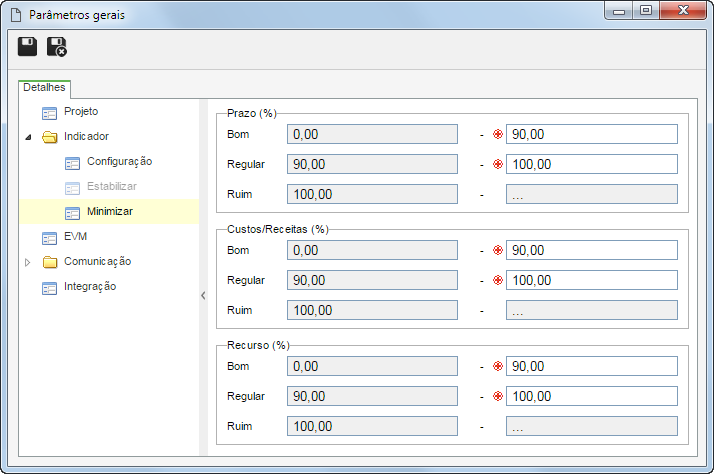714x474 pixels.
Task: Close the Parâmetros gerais window
Action: (x=683, y=10)
